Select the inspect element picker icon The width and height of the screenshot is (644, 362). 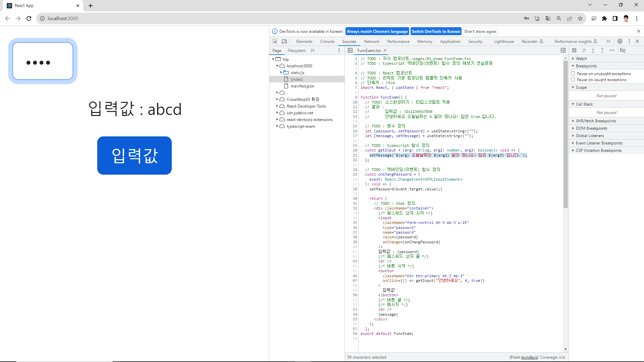tap(275, 41)
